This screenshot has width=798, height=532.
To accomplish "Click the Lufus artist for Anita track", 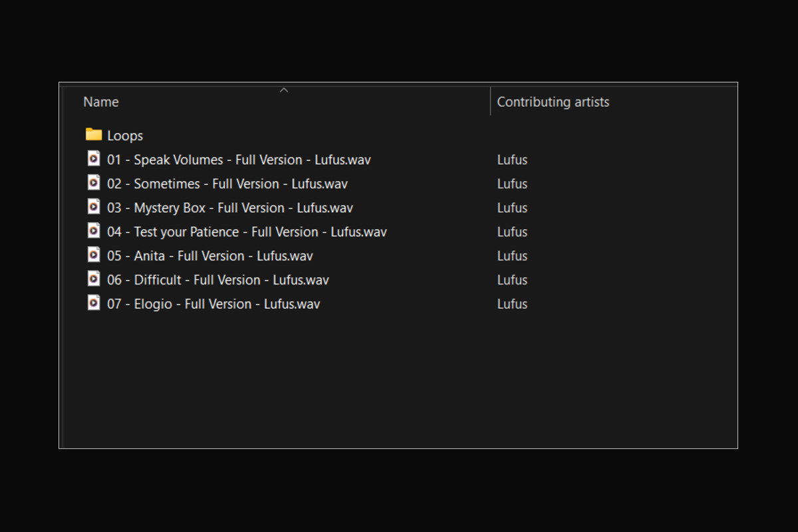I will (x=512, y=256).
